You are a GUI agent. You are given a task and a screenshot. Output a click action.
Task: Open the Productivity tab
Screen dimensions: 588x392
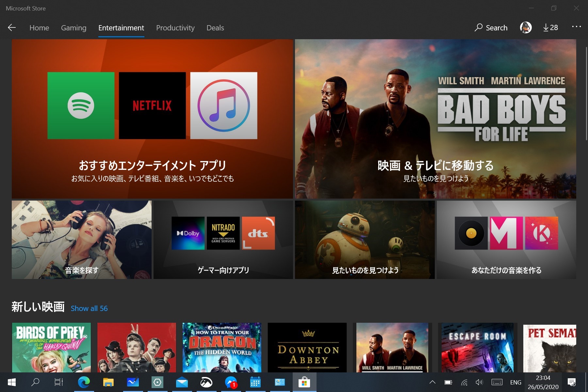(x=175, y=28)
